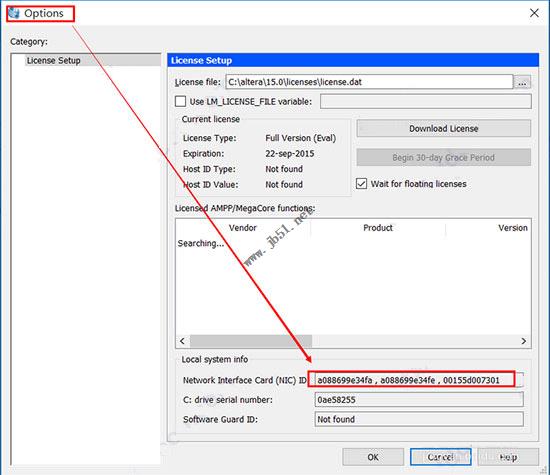Image resolution: width=550 pixels, height=475 pixels.
Task: Click the Vendor column header
Action: [243, 228]
